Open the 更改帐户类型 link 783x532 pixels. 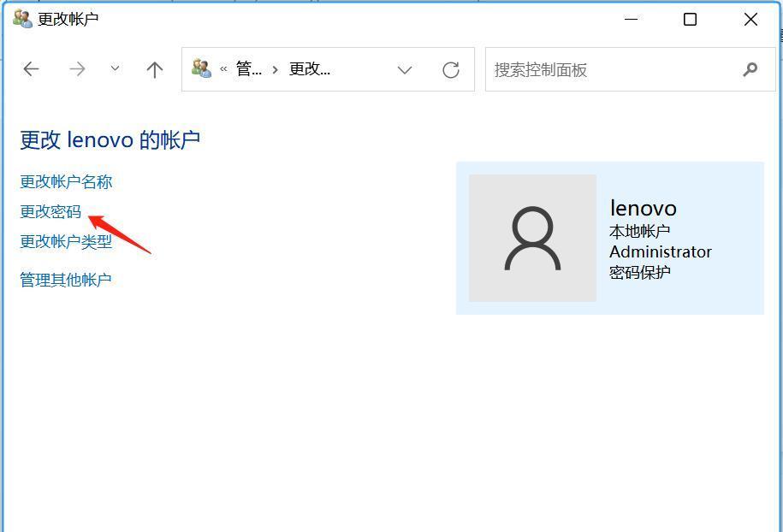point(66,241)
